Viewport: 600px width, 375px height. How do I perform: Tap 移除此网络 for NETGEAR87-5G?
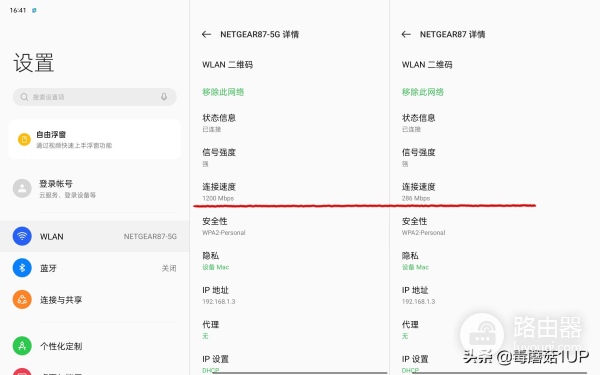223,92
